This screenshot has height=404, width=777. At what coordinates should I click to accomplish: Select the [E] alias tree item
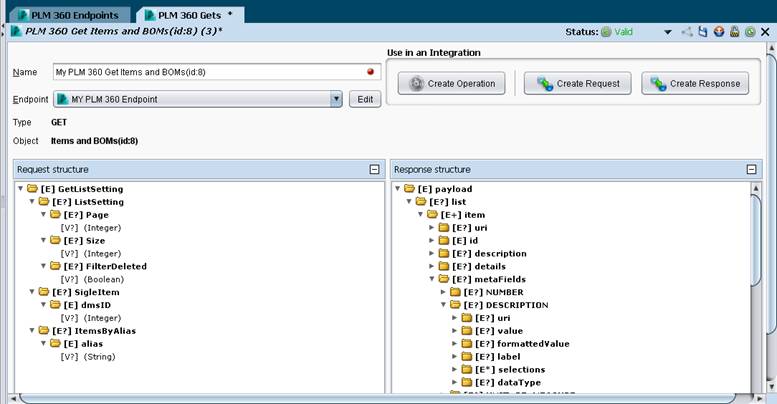83,344
